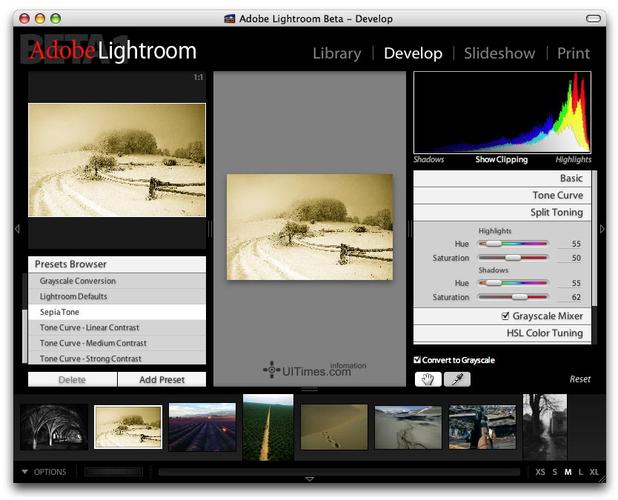Set thumbnail size to L
The width and height of the screenshot is (618, 500).
pos(581,472)
